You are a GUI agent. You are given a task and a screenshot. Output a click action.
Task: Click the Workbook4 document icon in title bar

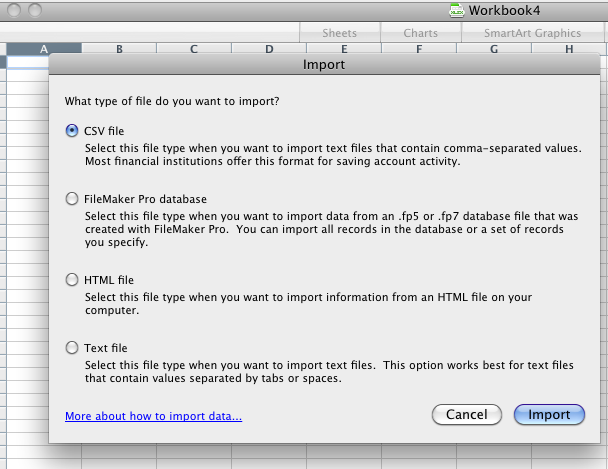pyautogui.click(x=457, y=10)
